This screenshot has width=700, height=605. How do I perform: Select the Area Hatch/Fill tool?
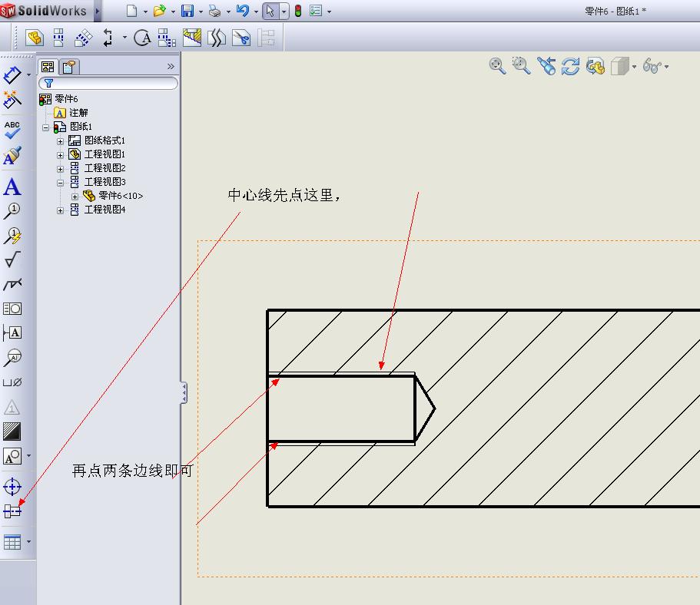click(x=12, y=431)
